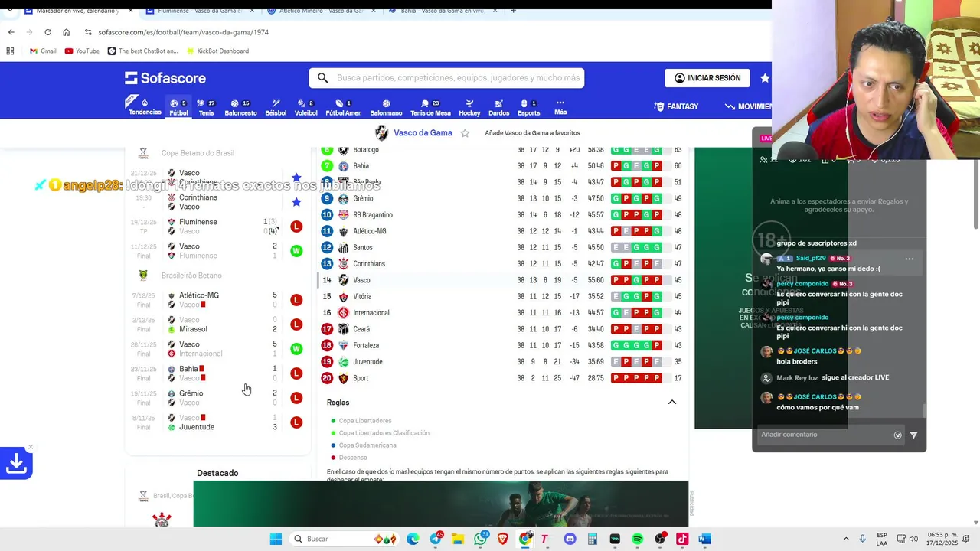
Task: Open Microsoft Word from the taskbar
Action: point(704,539)
